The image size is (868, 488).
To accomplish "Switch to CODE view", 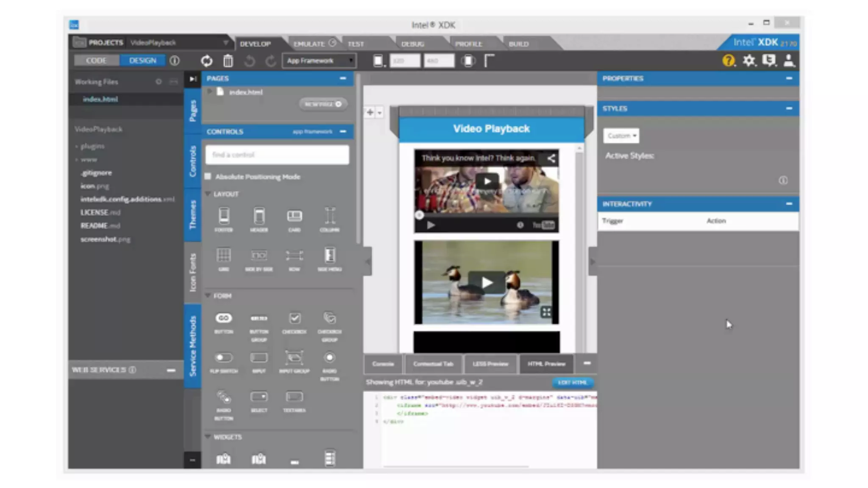I will pos(96,61).
